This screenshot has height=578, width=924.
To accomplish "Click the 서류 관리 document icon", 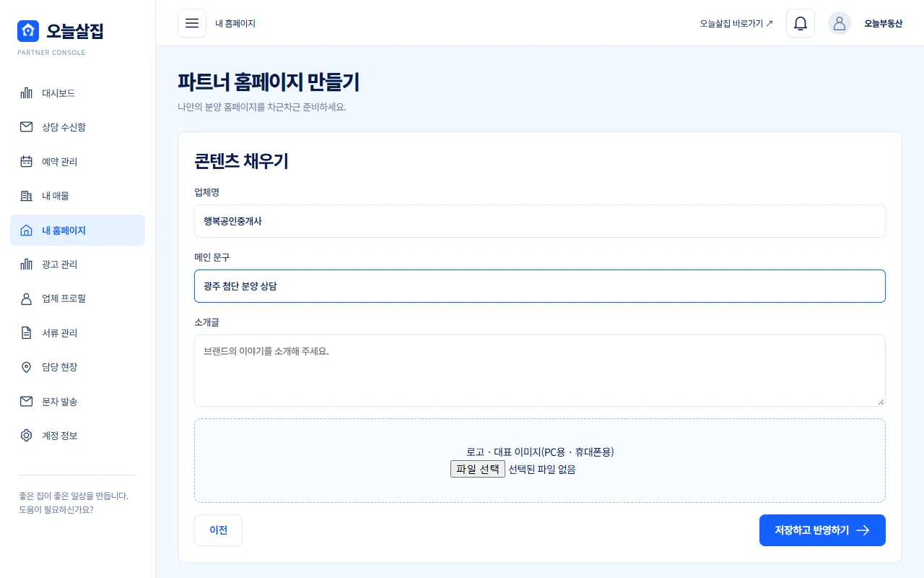I will [27, 333].
